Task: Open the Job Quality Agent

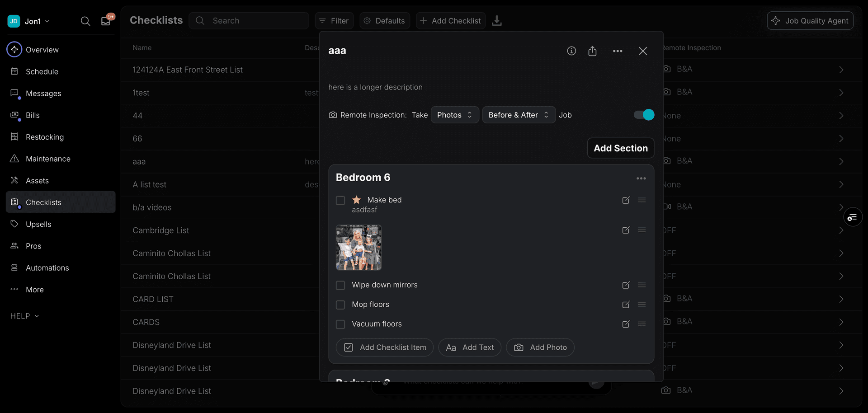Action: tap(810, 20)
